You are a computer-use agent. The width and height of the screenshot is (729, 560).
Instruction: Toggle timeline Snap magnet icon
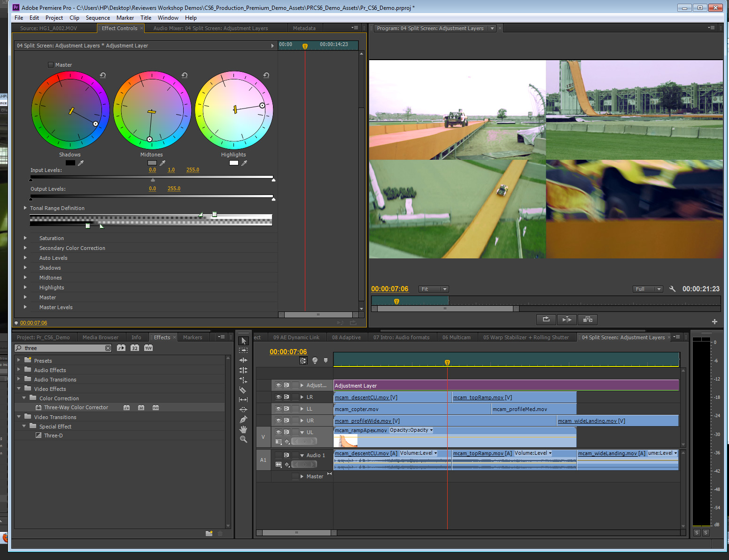coord(303,361)
